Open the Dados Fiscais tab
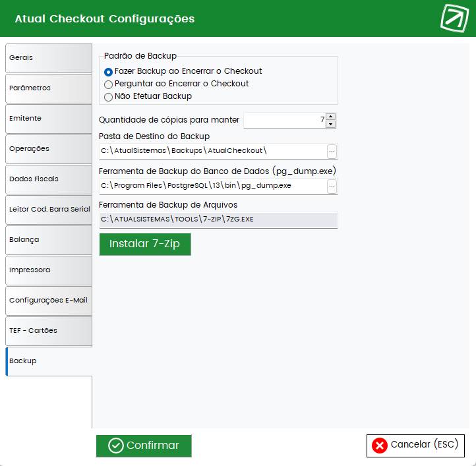 (x=49, y=179)
